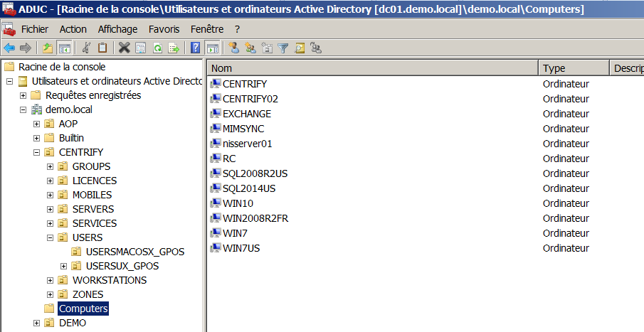Open the Favoris menu
This screenshot has width=644, height=332.
pyautogui.click(x=164, y=29)
